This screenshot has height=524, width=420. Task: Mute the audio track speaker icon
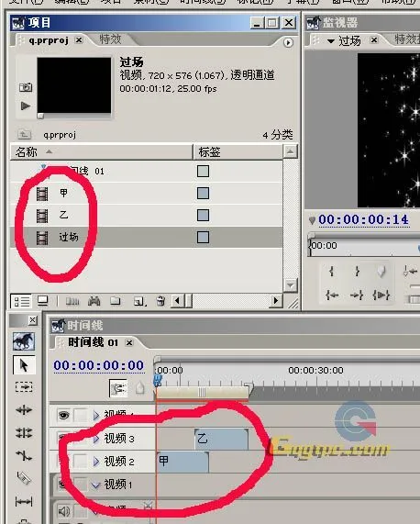(63, 511)
